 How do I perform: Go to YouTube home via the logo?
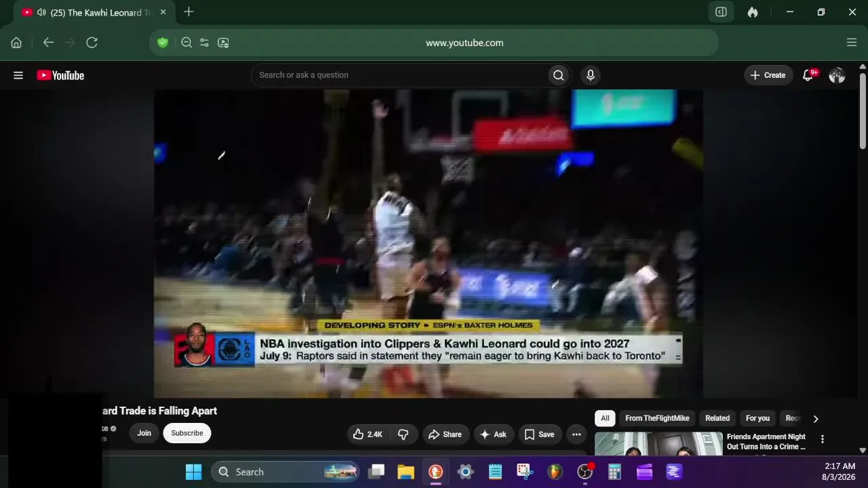click(60, 75)
